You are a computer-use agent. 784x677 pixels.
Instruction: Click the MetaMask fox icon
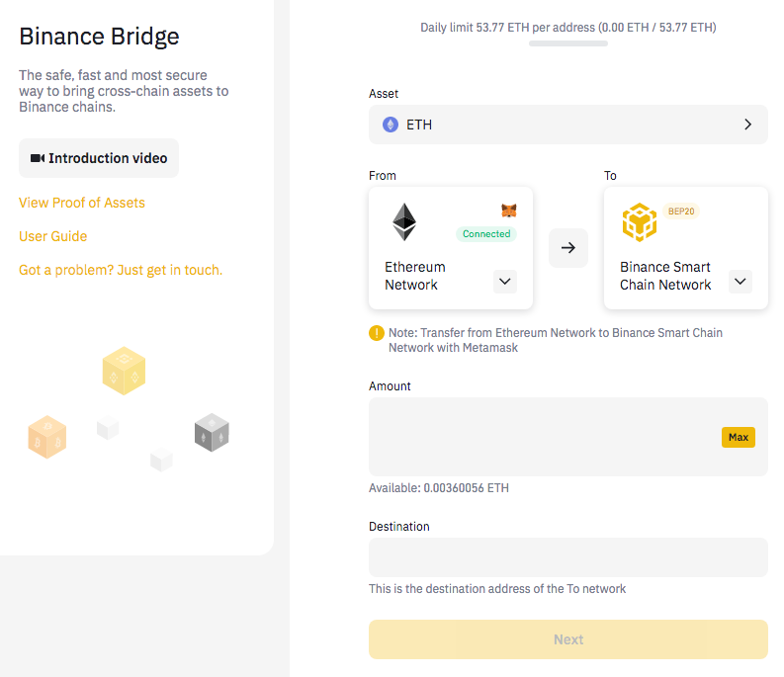(x=508, y=211)
